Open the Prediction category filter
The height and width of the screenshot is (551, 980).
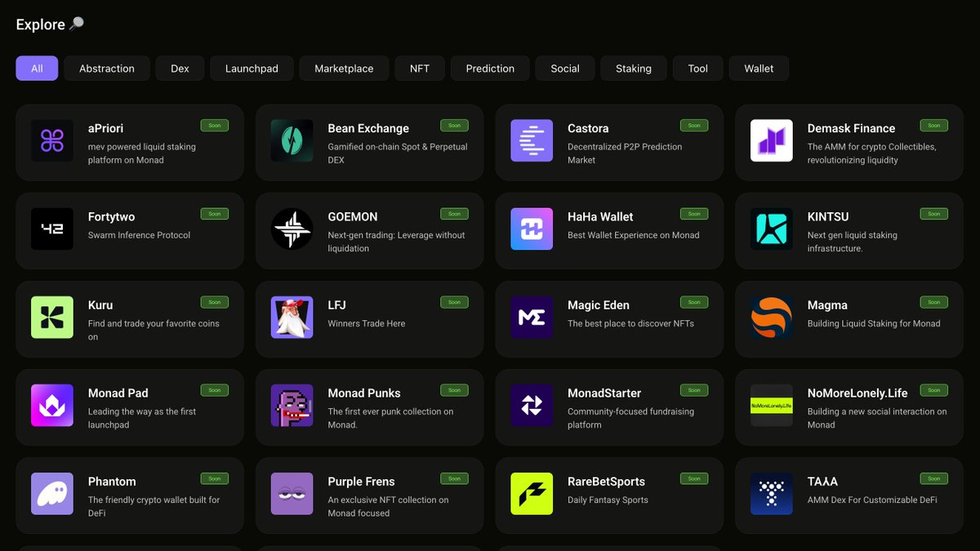(x=490, y=69)
